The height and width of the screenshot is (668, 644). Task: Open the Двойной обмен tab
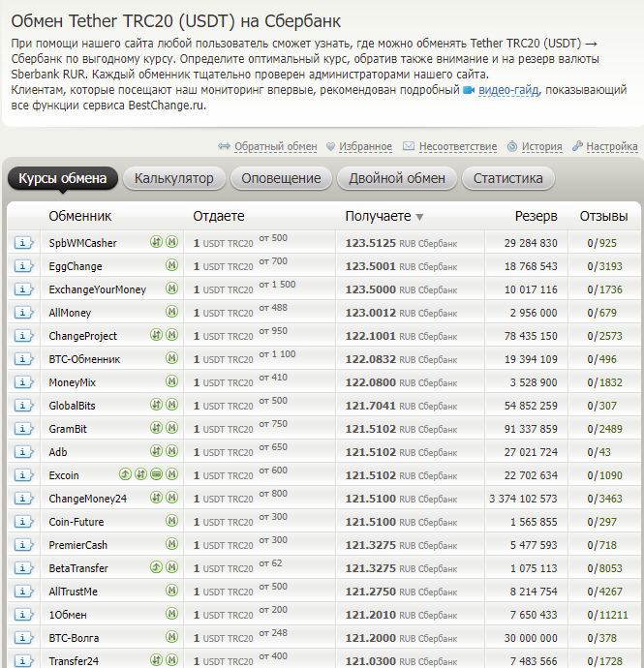tap(397, 178)
